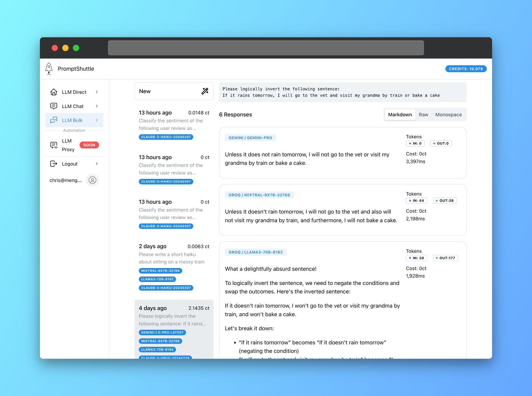Screen dimensions: 532x396
Task: Open LLM Chat menu item
Action: (74, 106)
